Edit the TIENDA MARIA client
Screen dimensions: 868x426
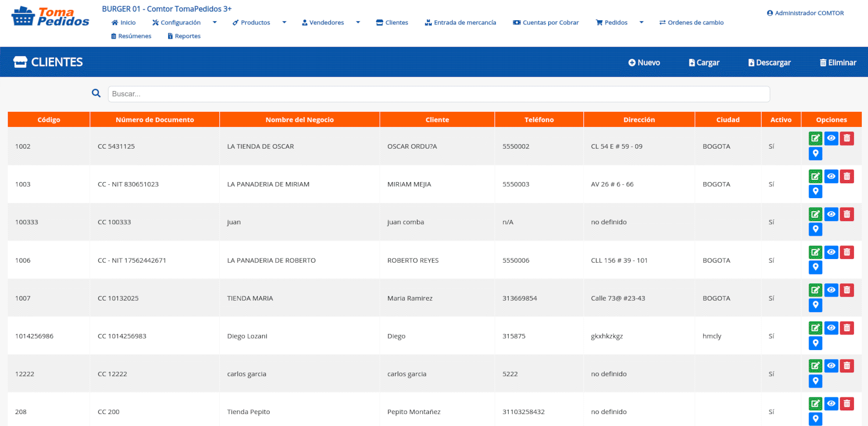(x=815, y=290)
